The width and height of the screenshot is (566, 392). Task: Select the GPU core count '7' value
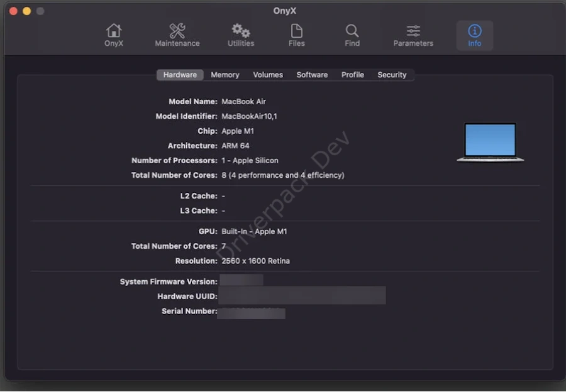point(223,246)
